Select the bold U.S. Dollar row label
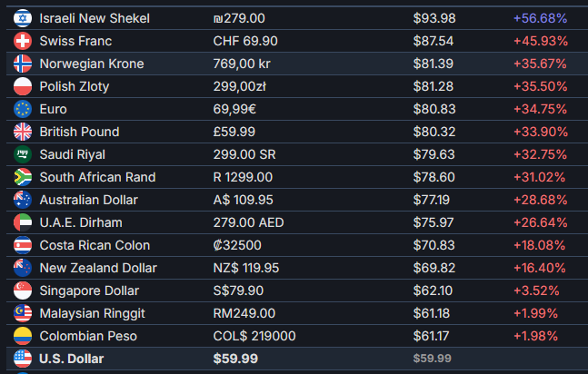 click(71, 359)
